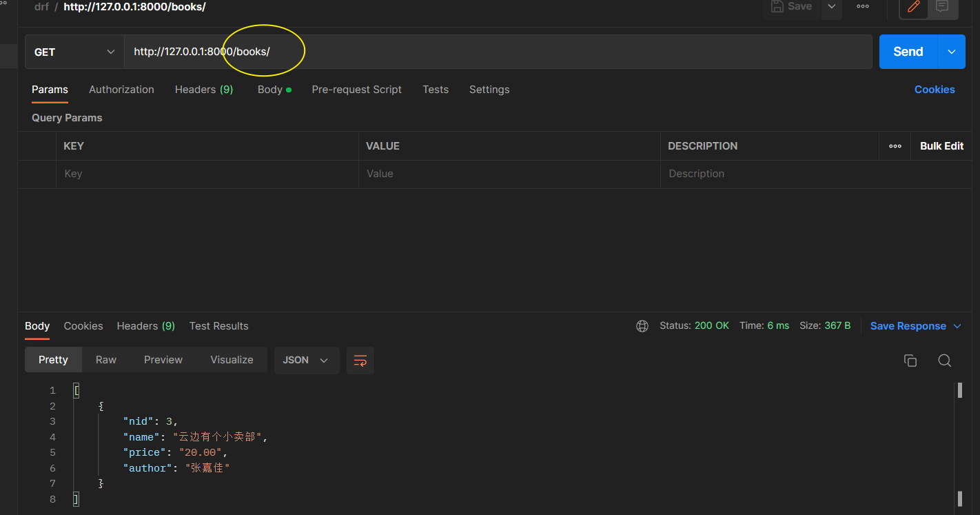Image resolution: width=980 pixels, height=515 pixels.
Task: Click the KEY column header
Action: click(x=74, y=146)
